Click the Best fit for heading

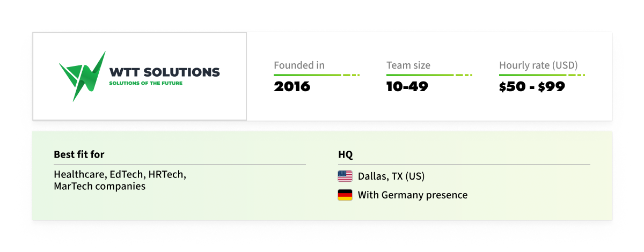point(79,154)
